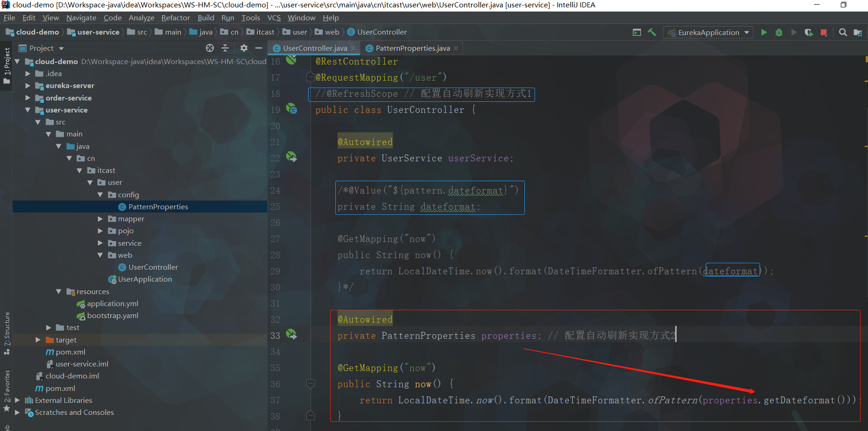
Task: Click the gutter icon on line 19
Action: 291,109
